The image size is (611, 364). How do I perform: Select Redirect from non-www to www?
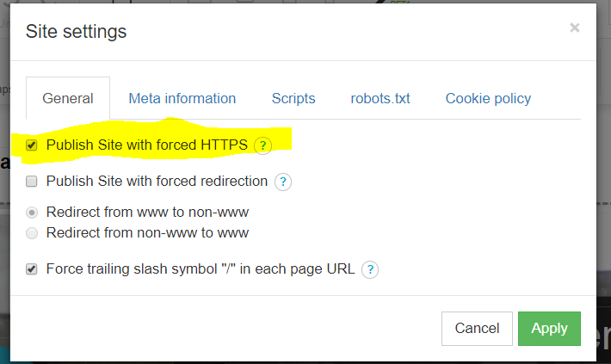click(32, 233)
